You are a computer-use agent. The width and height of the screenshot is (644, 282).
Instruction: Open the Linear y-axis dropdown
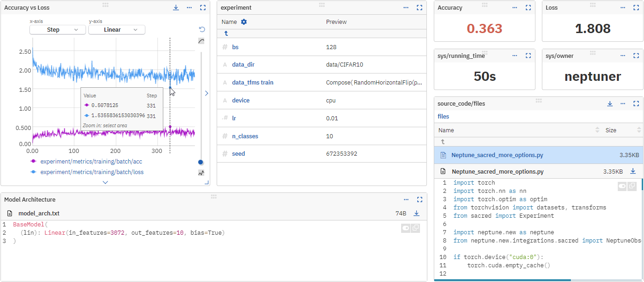tap(116, 29)
